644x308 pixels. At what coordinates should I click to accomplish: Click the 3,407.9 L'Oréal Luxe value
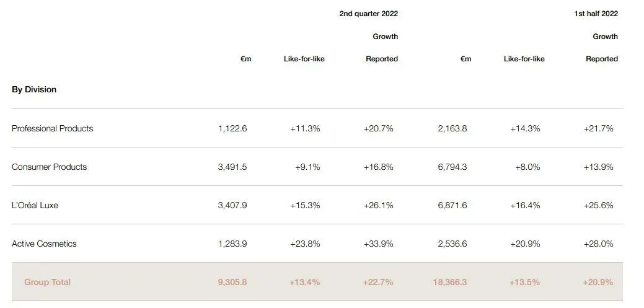(x=232, y=205)
